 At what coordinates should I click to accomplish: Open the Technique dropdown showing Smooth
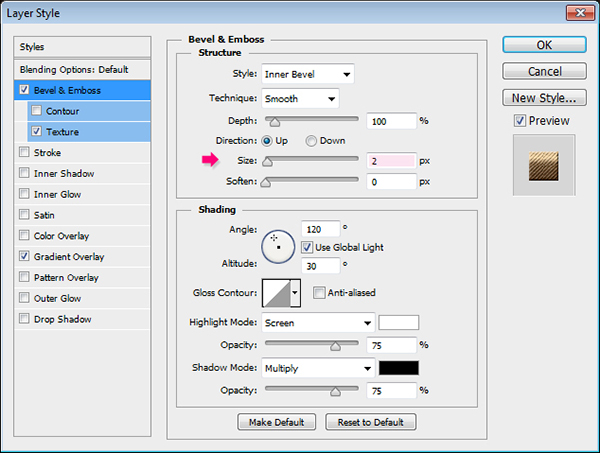(x=300, y=98)
